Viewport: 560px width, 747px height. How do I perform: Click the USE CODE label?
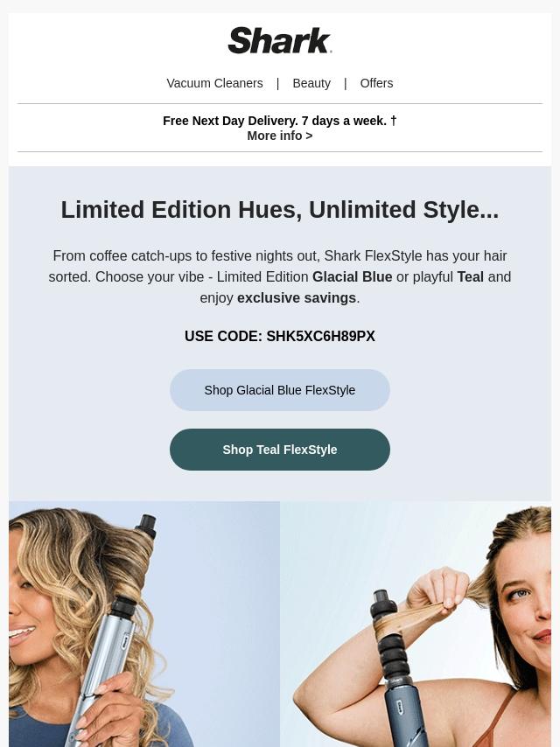223,337
